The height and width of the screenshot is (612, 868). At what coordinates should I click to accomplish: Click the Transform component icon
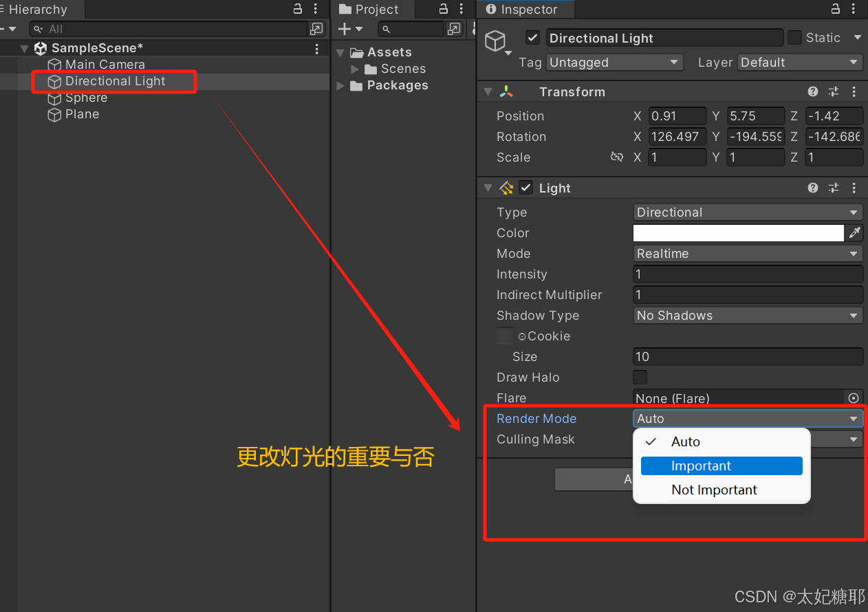point(506,91)
